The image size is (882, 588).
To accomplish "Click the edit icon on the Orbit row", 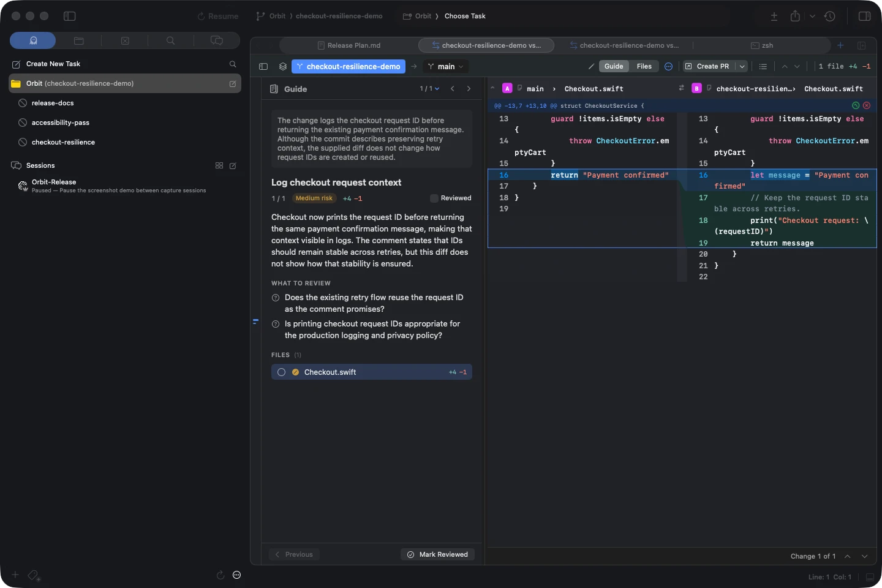I will coord(233,83).
